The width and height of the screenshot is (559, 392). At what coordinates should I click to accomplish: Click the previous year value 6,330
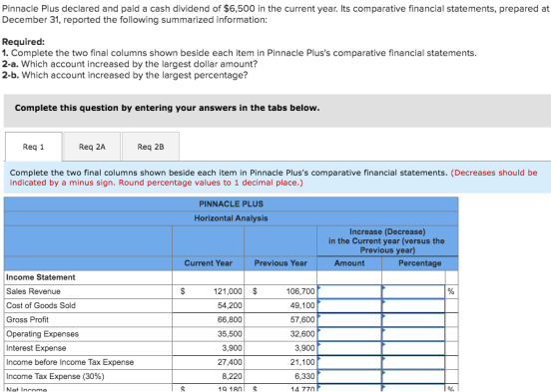304,377
